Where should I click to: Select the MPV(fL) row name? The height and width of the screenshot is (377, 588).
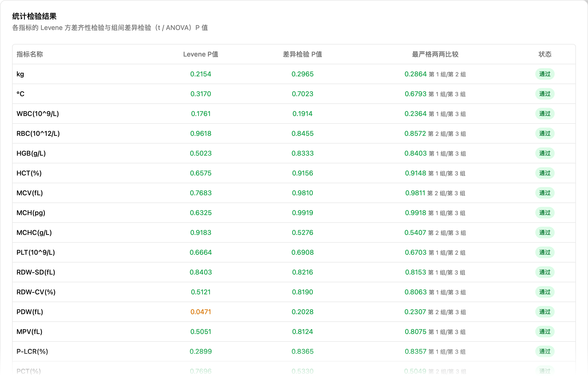pyautogui.click(x=29, y=332)
